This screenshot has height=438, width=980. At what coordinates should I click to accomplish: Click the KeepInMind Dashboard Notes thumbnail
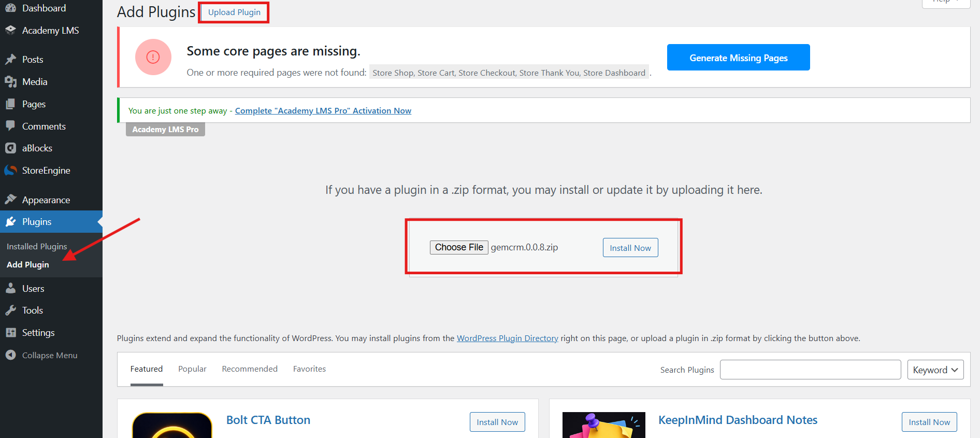point(604,425)
